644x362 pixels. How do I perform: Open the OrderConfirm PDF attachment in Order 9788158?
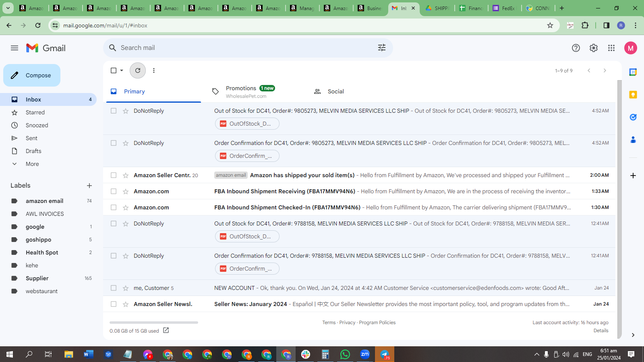(247, 269)
